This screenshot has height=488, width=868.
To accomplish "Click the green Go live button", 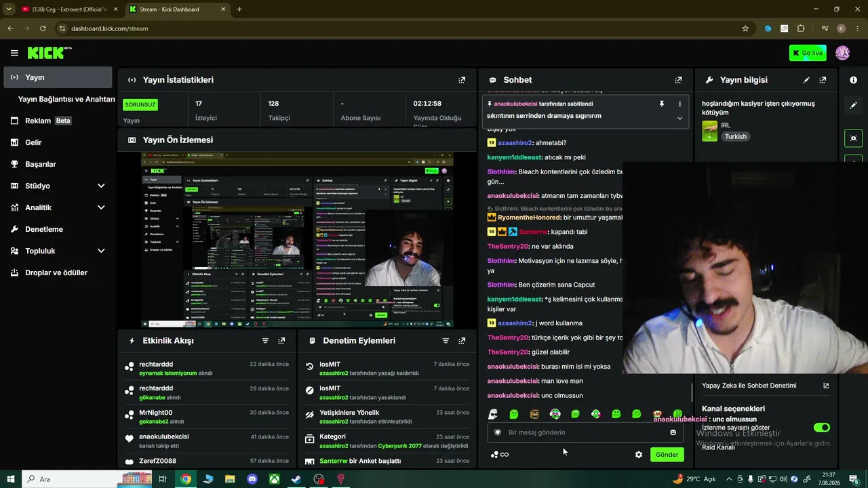I will pyautogui.click(x=808, y=53).
